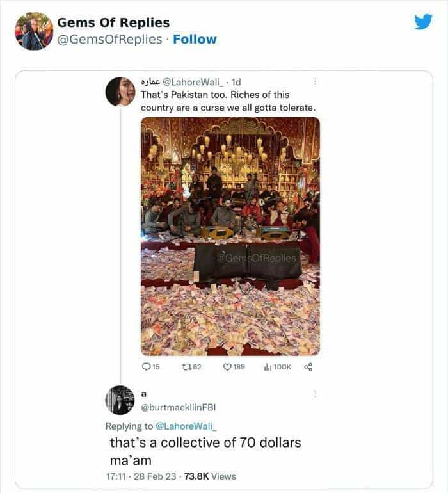
Task: Open the views analytics bar icon
Action: 268,367
